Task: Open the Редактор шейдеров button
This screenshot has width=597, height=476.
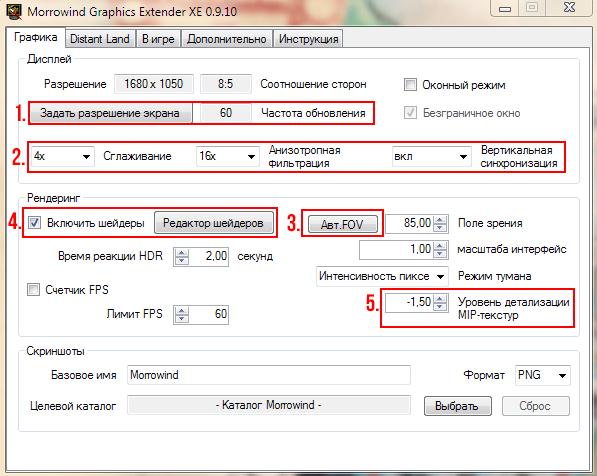Action: 213,223
